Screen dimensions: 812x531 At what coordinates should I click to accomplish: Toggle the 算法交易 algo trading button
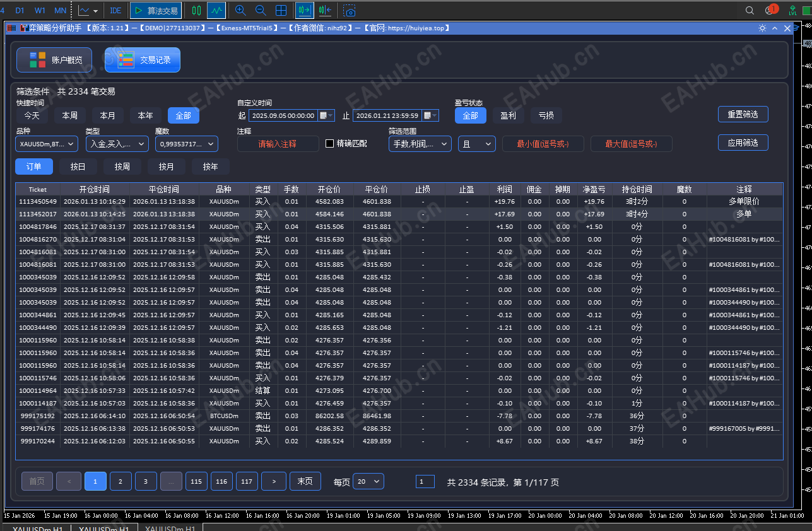pos(156,10)
